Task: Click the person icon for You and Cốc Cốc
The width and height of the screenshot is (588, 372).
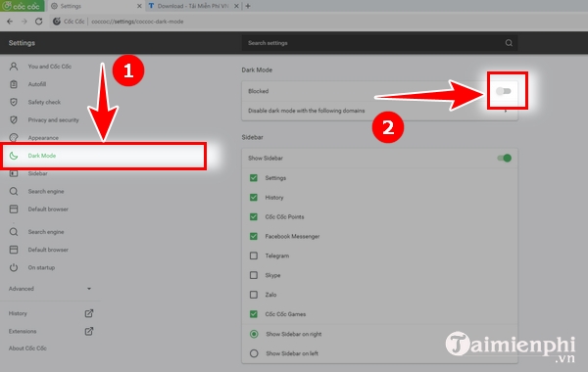Action: coord(14,67)
